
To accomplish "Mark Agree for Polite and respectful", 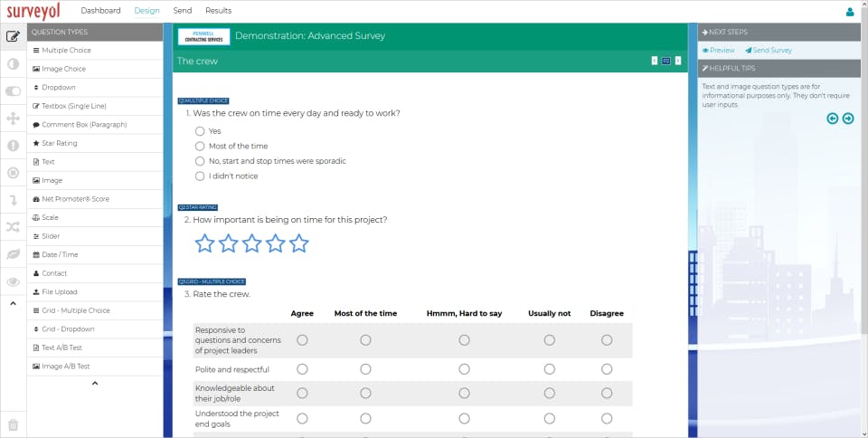I will (x=302, y=369).
